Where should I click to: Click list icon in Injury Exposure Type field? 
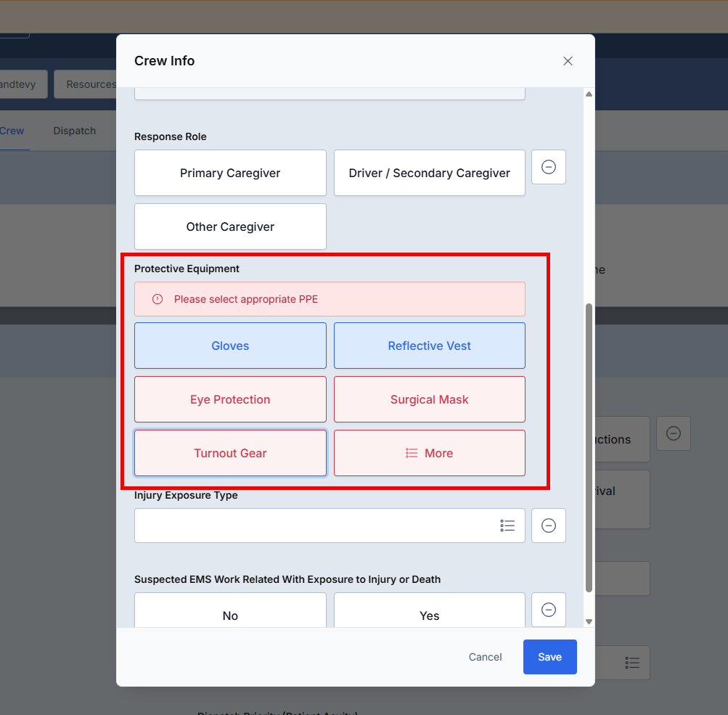tap(507, 526)
